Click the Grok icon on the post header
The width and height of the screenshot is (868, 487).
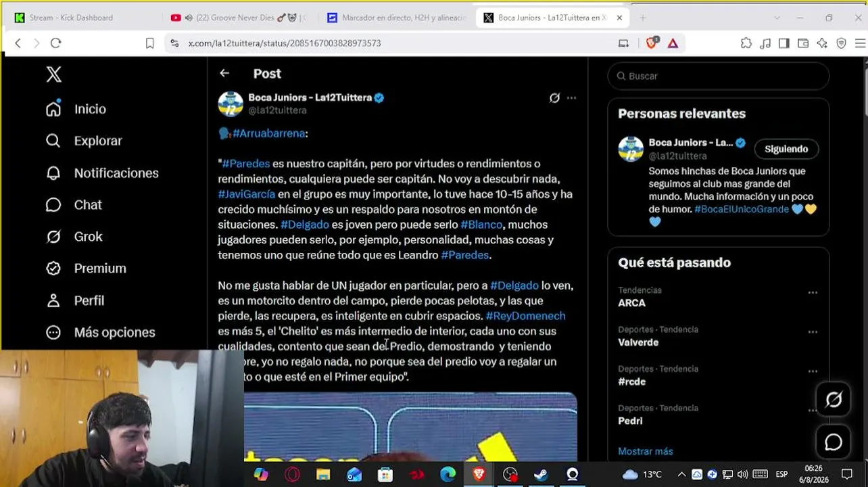point(554,98)
